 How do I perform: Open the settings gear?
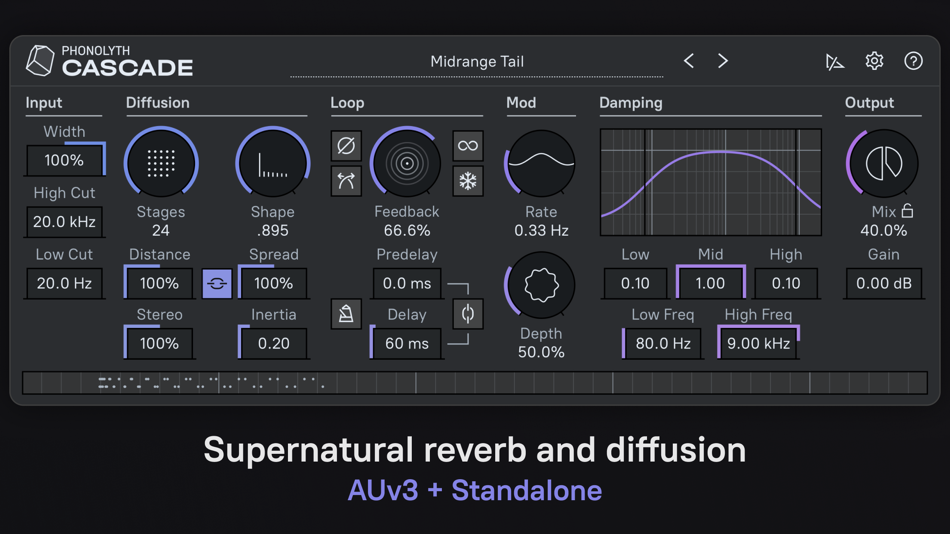coord(874,61)
